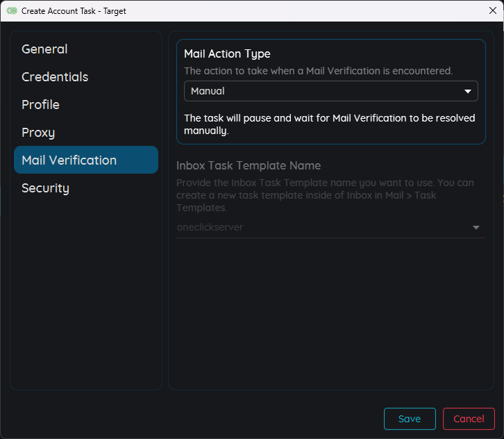
Task: Click the Mail Action Type heading
Action: (227, 53)
